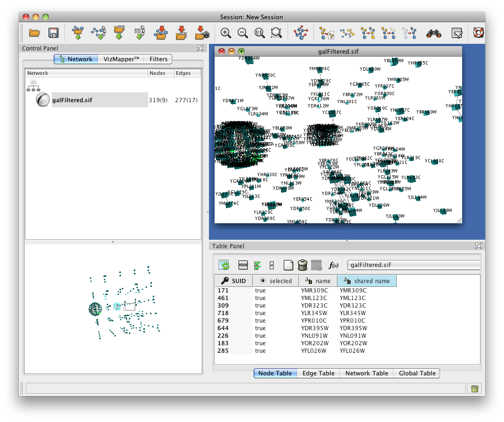This screenshot has height=422, width=504.
Task: Click the binoculars search icon in toolbar
Action: 433,33
